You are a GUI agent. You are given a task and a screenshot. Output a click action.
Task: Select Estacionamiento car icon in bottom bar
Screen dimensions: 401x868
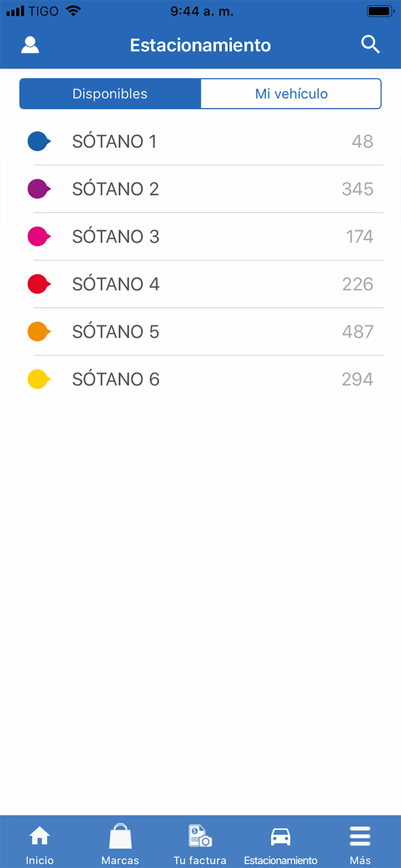(281, 837)
